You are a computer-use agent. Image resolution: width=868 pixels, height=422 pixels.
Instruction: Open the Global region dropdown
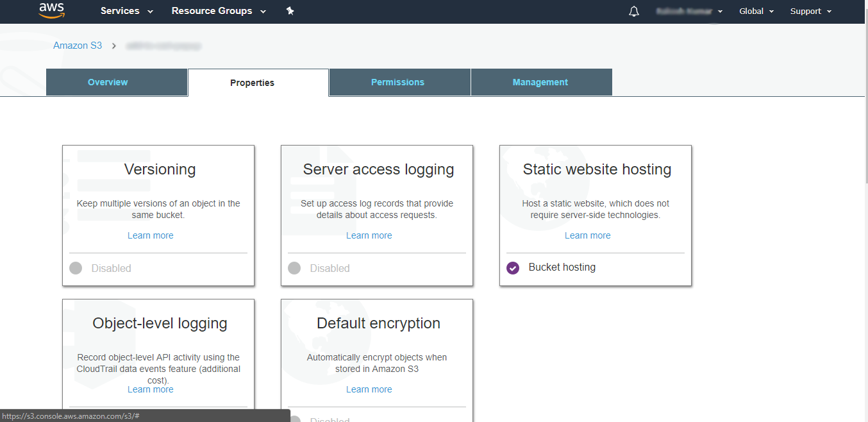pyautogui.click(x=756, y=12)
